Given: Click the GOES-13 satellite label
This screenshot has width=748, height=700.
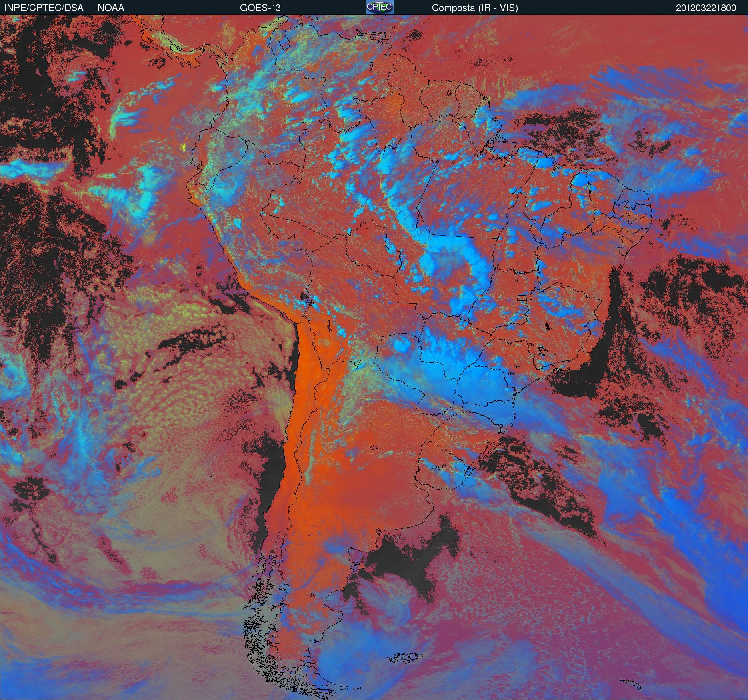Looking at the screenshot, I should click(x=260, y=8).
